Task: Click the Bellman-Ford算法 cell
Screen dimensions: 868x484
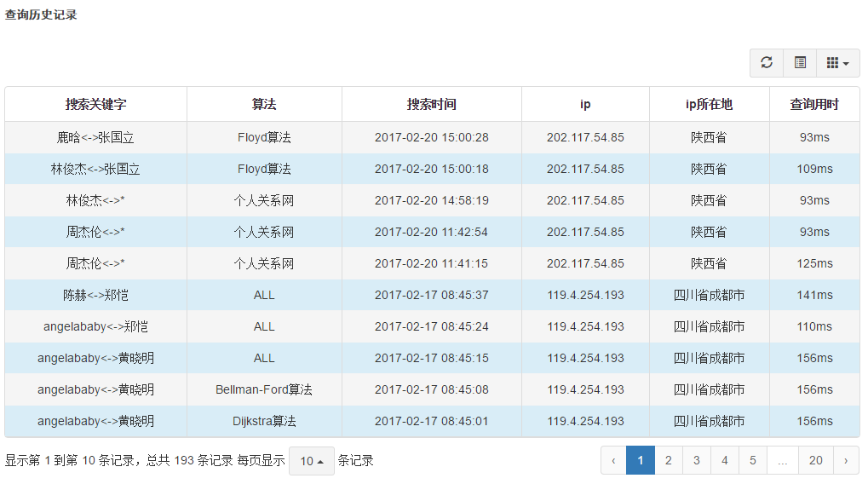Action: coord(264,390)
